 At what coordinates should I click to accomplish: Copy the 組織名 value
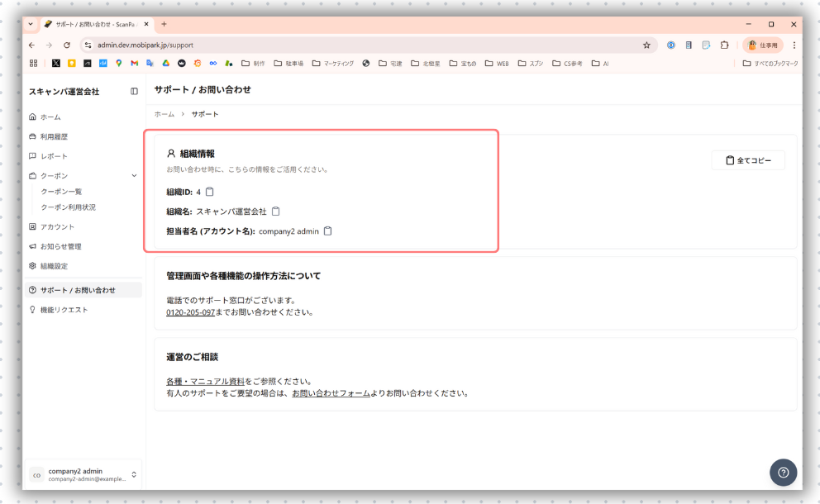coord(276,212)
